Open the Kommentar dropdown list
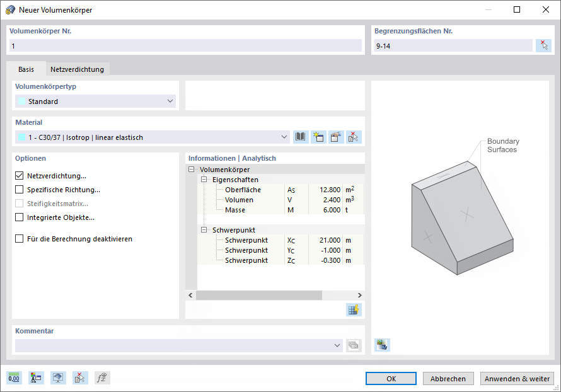This screenshot has width=561, height=392. tap(337, 345)
